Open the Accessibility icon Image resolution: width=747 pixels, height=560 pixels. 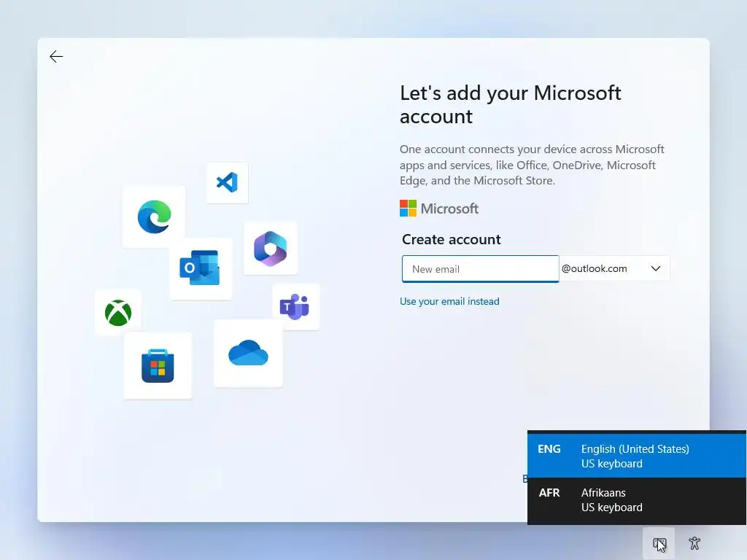pos(694,543)
